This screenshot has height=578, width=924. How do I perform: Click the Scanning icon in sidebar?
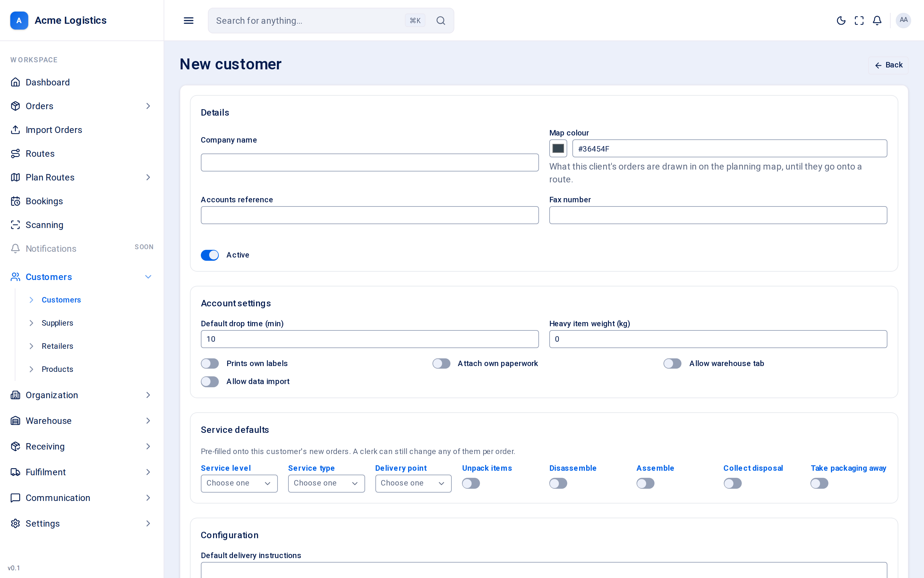15,225
